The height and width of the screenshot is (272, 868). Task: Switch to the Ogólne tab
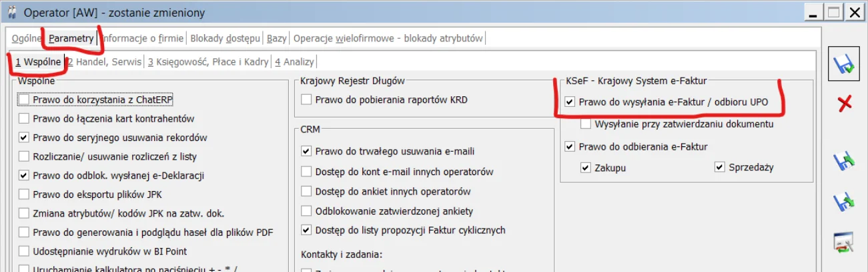[27, 38]
